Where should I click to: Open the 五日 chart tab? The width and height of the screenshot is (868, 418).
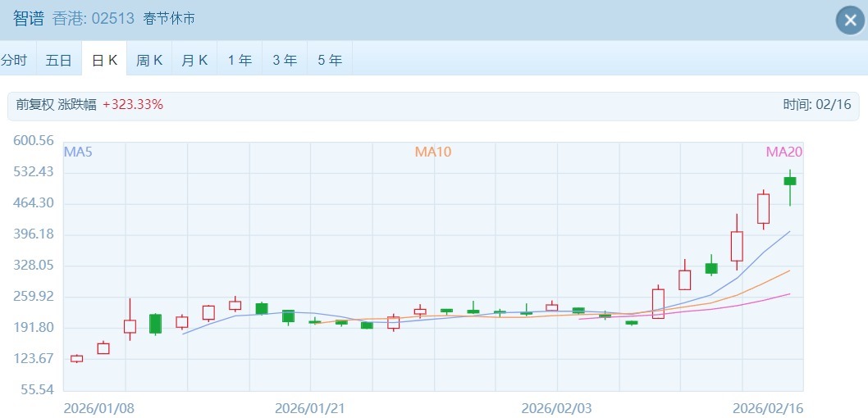(59, 60)
